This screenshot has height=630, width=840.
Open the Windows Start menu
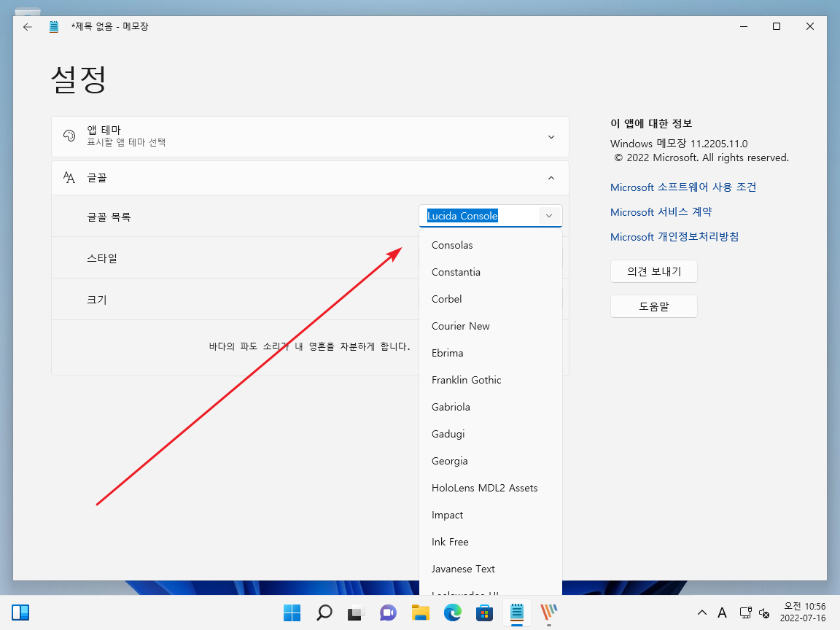pyautogui.click(x=292, y=612)
